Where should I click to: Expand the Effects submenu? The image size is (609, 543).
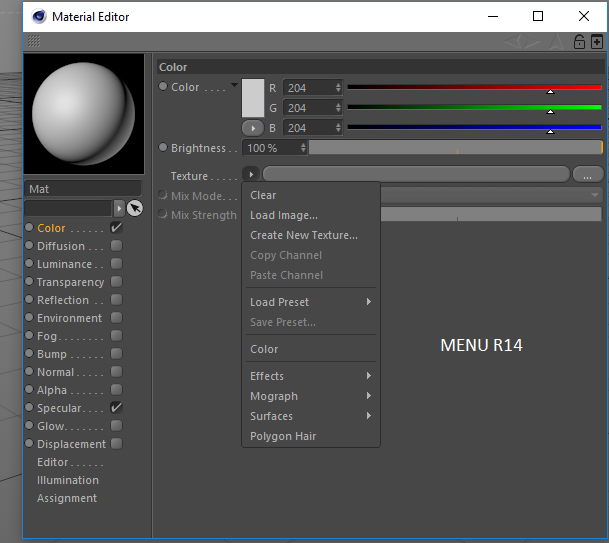(310, 376)
